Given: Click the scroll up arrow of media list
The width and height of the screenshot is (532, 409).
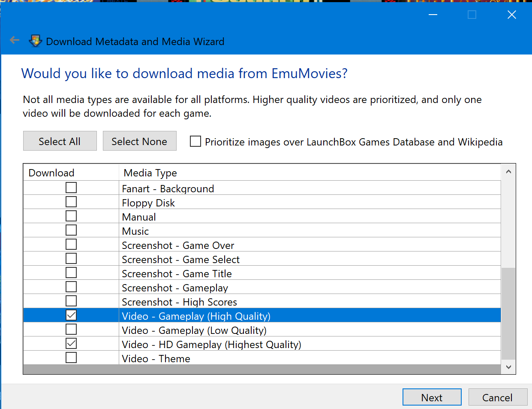Looking at the screenshot, I should [508, 172].
